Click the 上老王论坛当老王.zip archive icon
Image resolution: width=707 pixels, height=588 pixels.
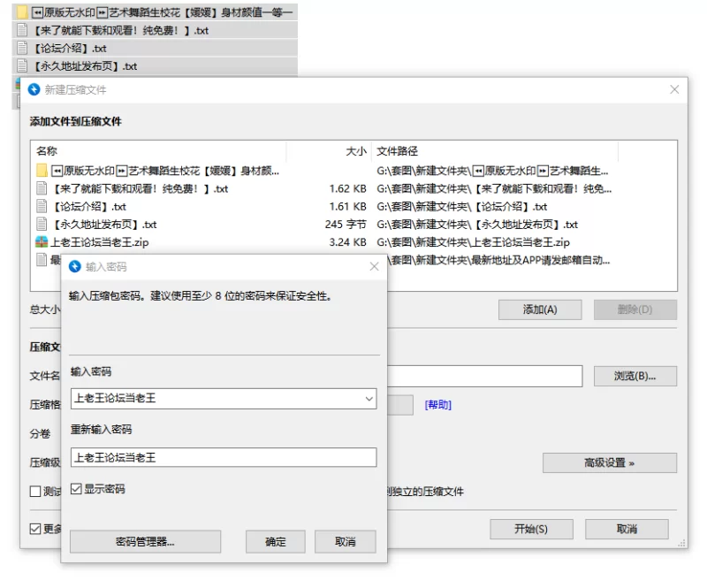42,241
